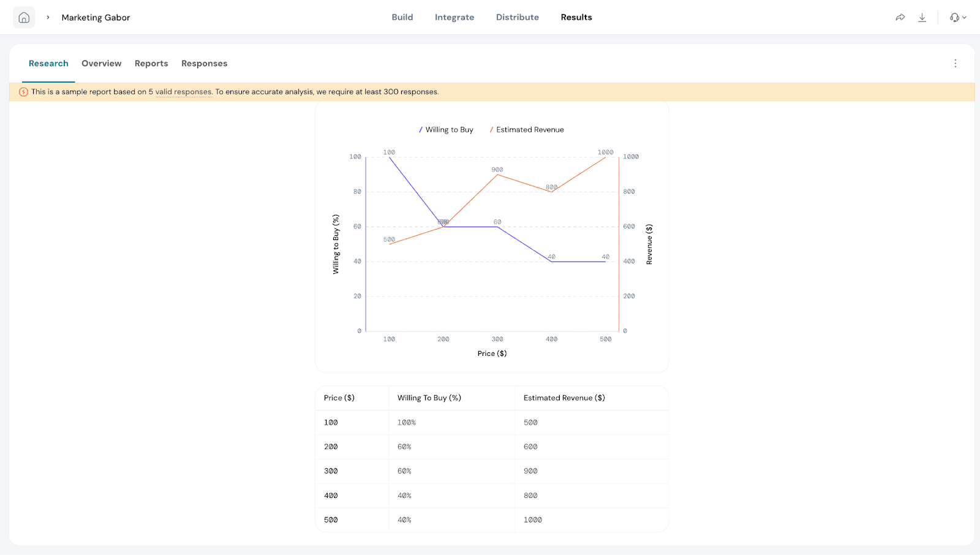View the Responses tab
Image resolution: width=980 pixels, height=555 pixels.
click(204, 63)
